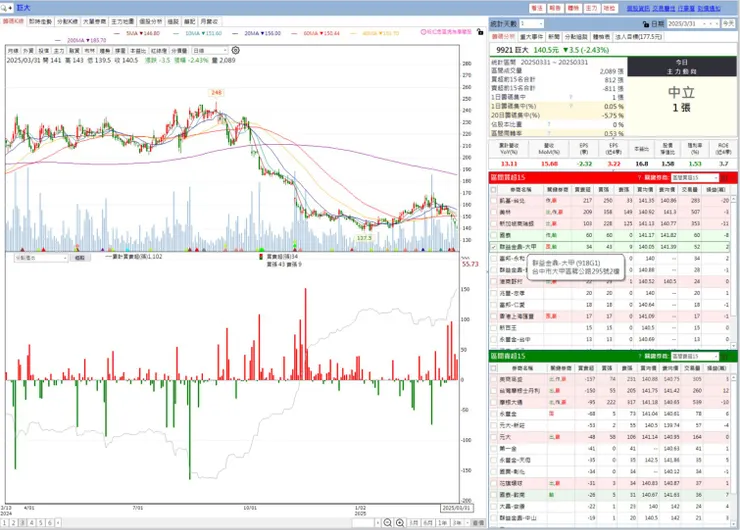Toggle the 融資 overlay button on chart toolbar

pos(74,50)
